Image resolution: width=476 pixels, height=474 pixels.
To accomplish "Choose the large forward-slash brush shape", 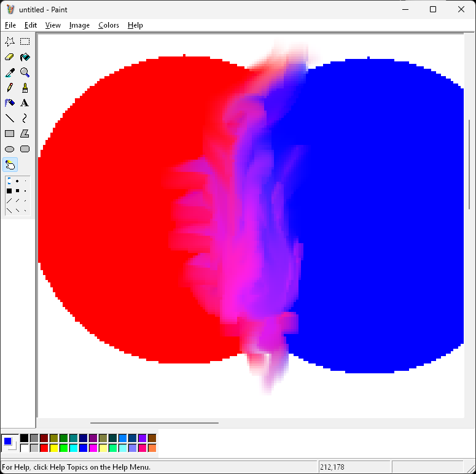I will point(9,201).
